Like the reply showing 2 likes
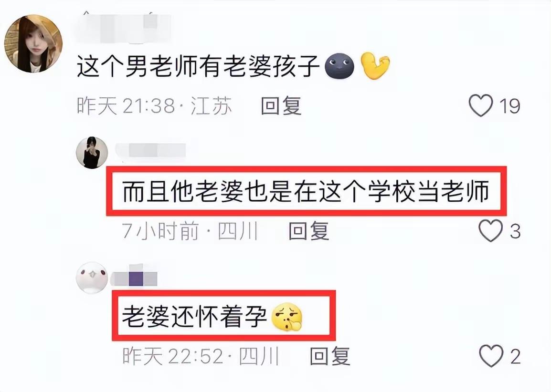The height and width of the screenshot is (392, 551). coord(491,356)
